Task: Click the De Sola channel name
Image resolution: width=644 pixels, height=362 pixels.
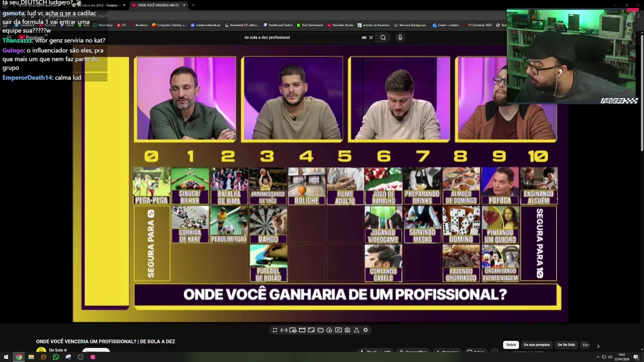Action: point(56,350)
